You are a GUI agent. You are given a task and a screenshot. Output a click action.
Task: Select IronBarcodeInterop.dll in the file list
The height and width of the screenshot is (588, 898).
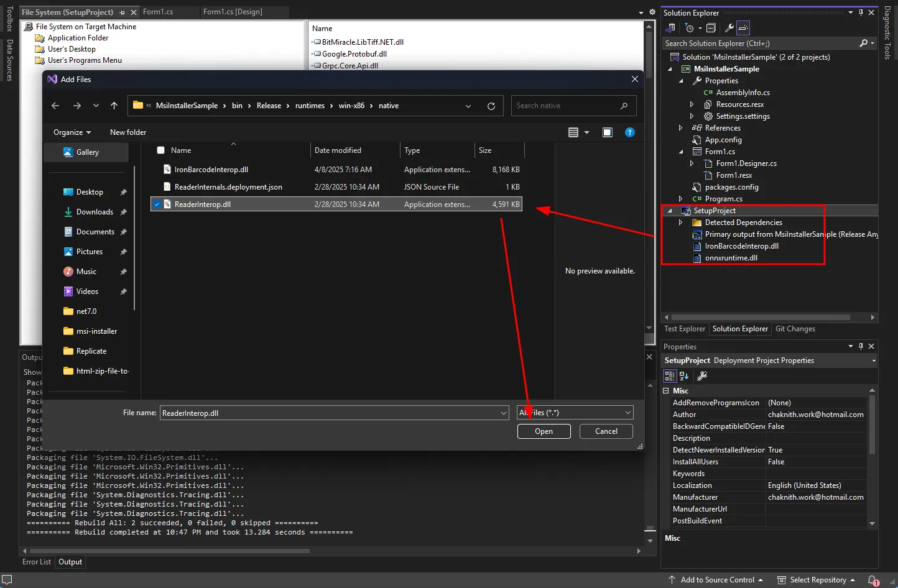pos(211,170)
